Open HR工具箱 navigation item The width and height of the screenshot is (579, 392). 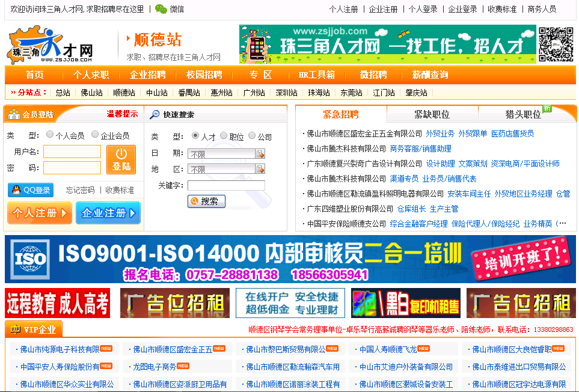coord(317,75)
